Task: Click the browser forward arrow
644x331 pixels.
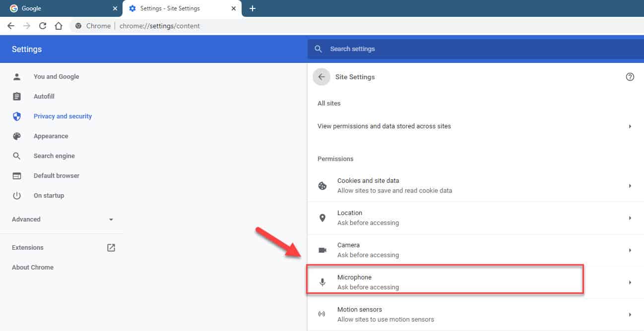Action: (27, 26)
